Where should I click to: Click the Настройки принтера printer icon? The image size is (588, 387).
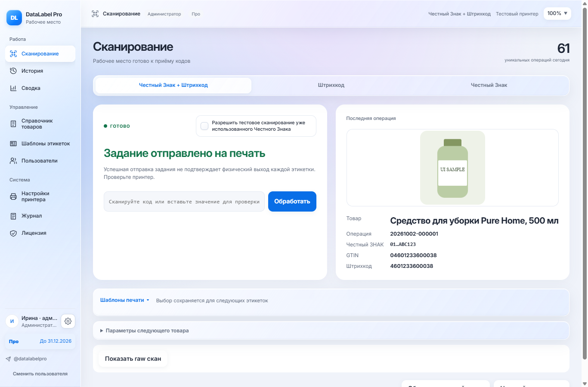point(13,197)
